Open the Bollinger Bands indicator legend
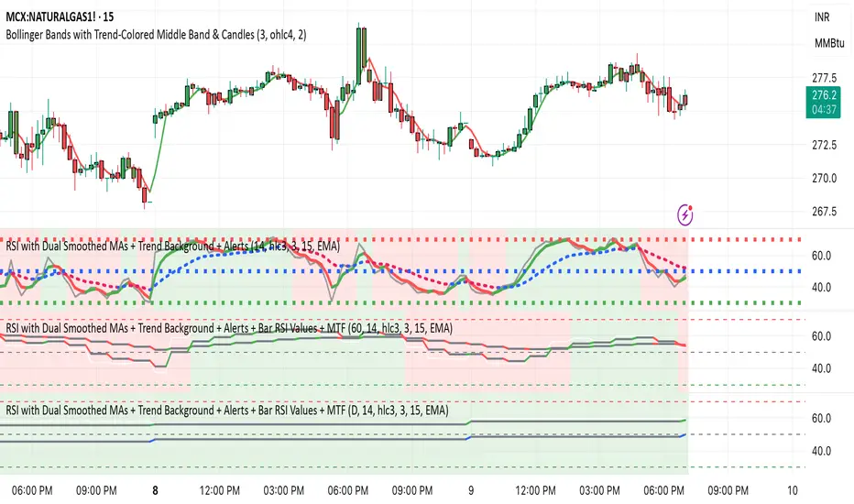The height and width of the screenshot is (504, 854). 156,35
